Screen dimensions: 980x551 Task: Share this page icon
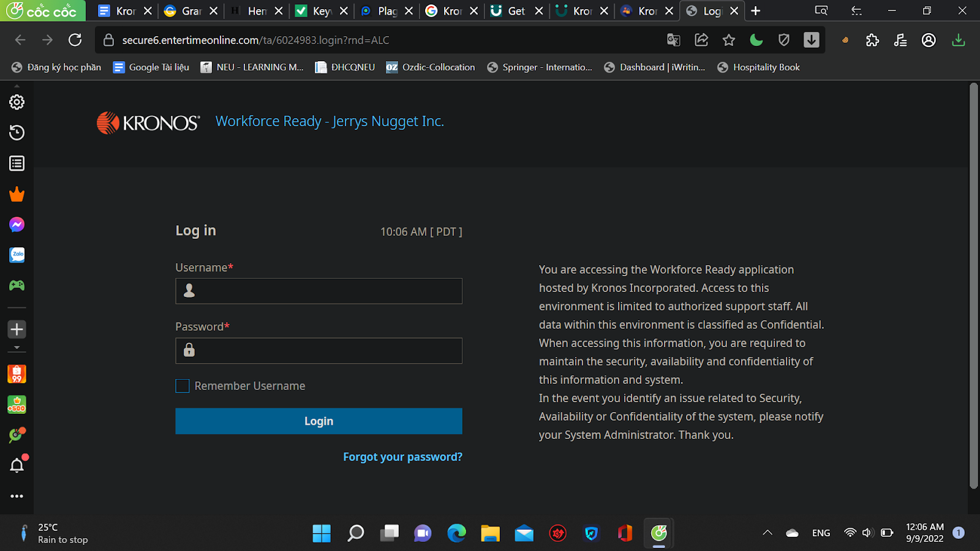click(701, 40)
